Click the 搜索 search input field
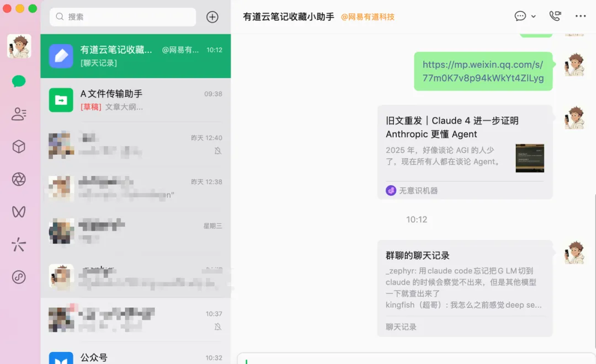The width and height of the screenshot is (596, 364). [121, 17]
